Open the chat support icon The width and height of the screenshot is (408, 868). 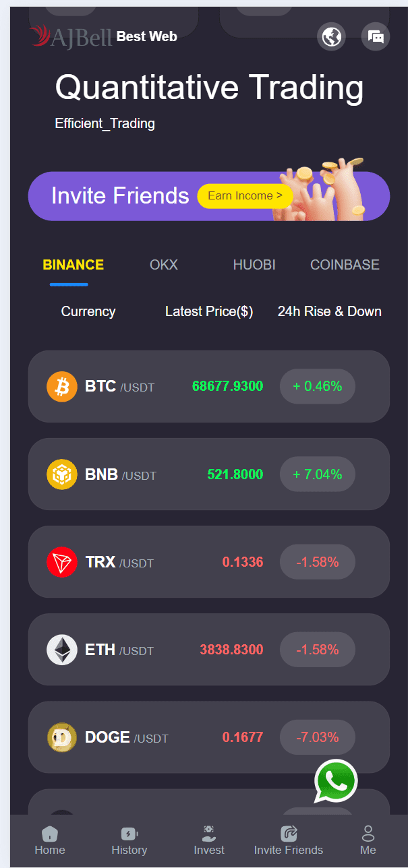click(x=376, y=36)
